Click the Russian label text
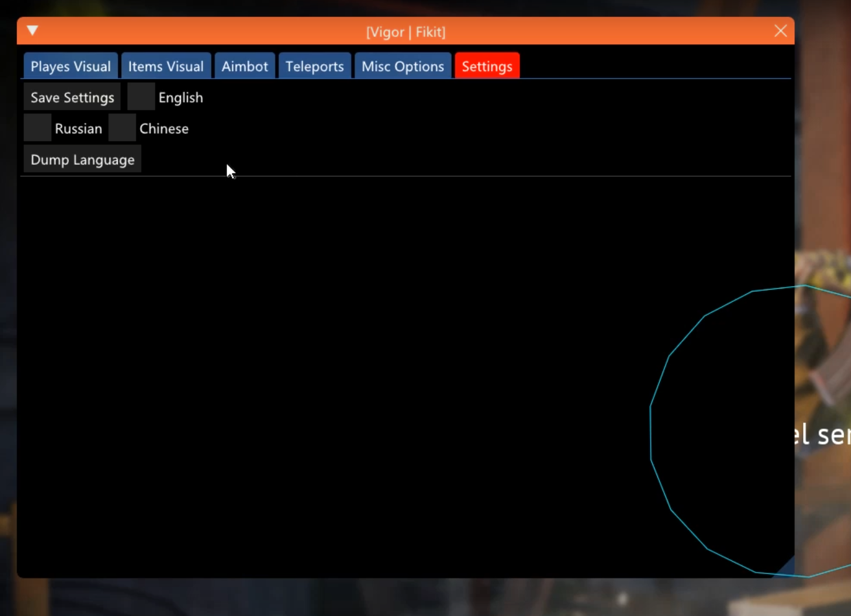Screen dimensions: 851x616 (x=78, y=129)
